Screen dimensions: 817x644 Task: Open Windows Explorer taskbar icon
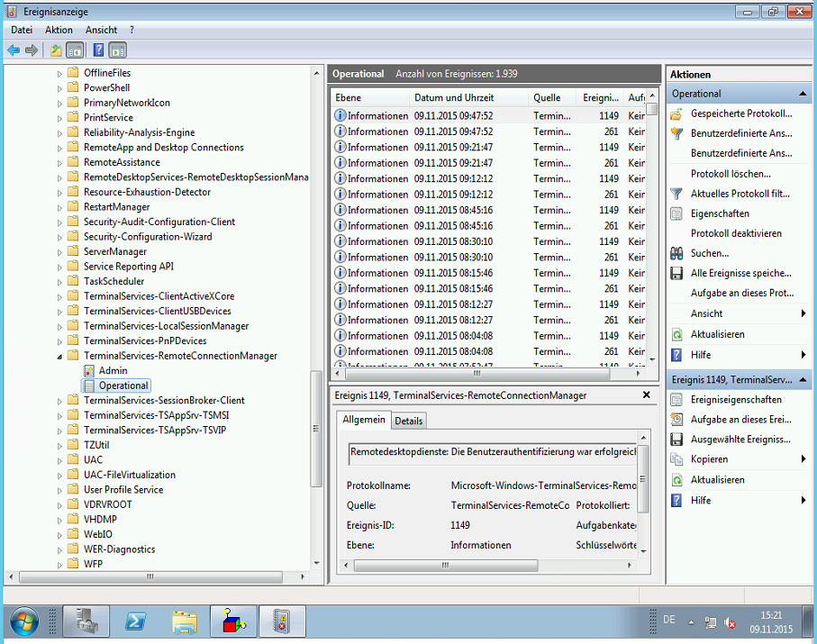click(x=185, y=621)
